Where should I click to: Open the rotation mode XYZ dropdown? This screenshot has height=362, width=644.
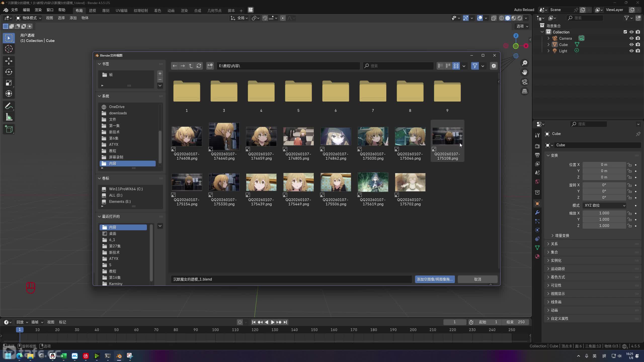tap(604, 205)
